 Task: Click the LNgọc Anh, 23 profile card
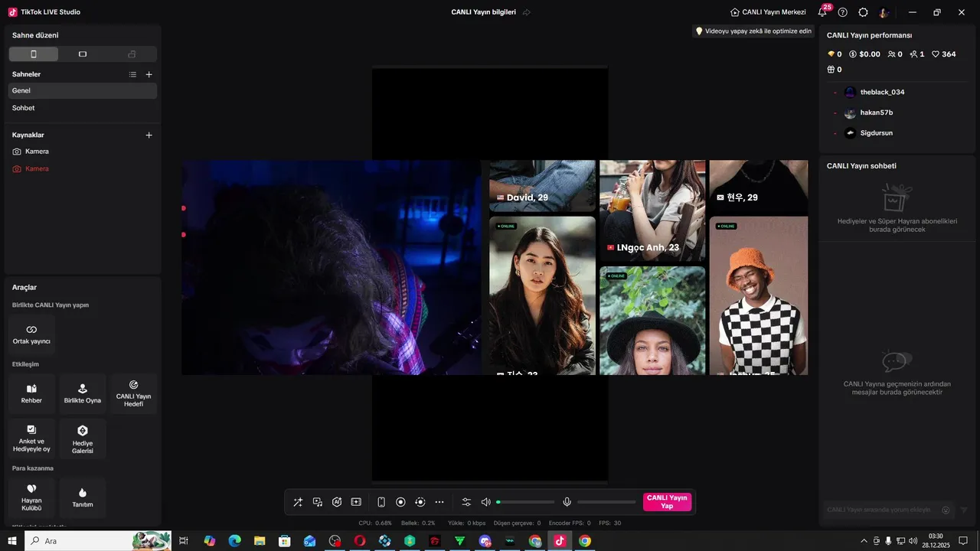tap(652, 210)
